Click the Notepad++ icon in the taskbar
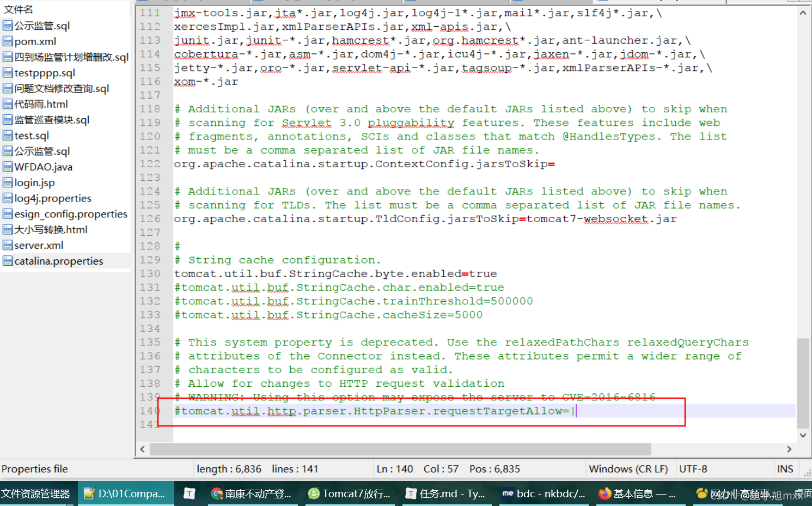The width and height of the screenshot is (812, 506). coord(89,493)
